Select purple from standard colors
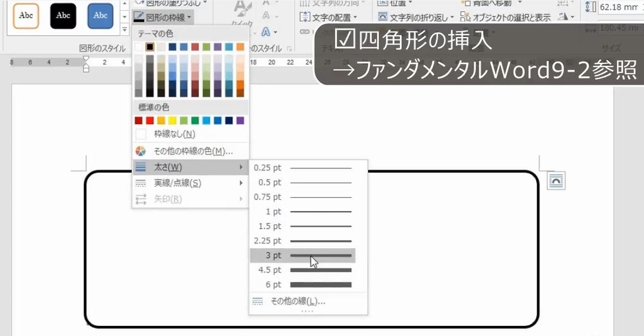This screenshot has height=336, width=644. pos(240,120)
